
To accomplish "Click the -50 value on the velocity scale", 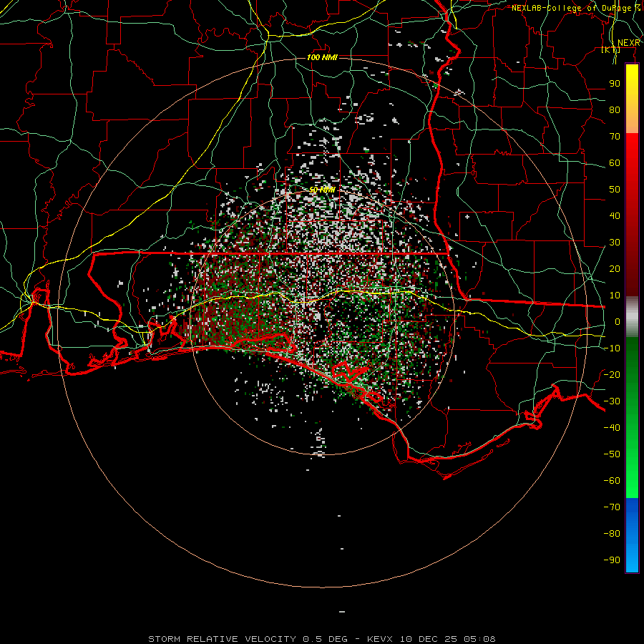I will [612, 454].
